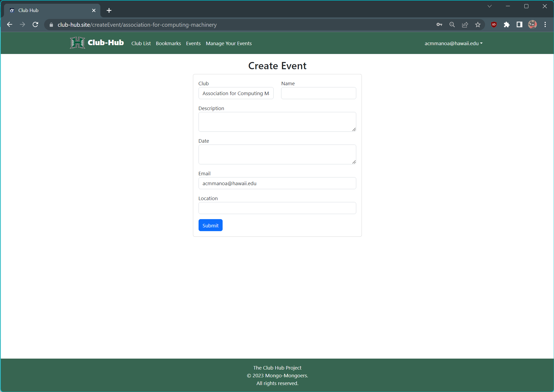The width and height of the screenshot is (554, 392).
Task: Open the Extensions puzzle icon
Action: pos(506,25)
